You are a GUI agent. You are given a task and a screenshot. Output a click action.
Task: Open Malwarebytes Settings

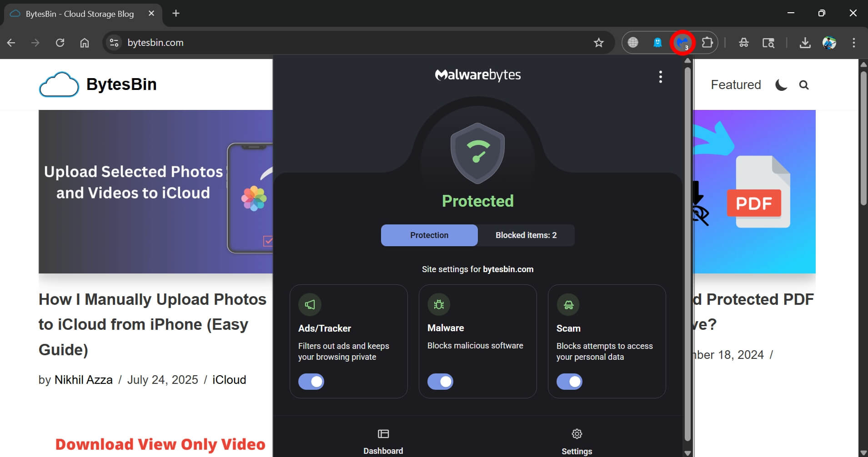click(577, 442)
